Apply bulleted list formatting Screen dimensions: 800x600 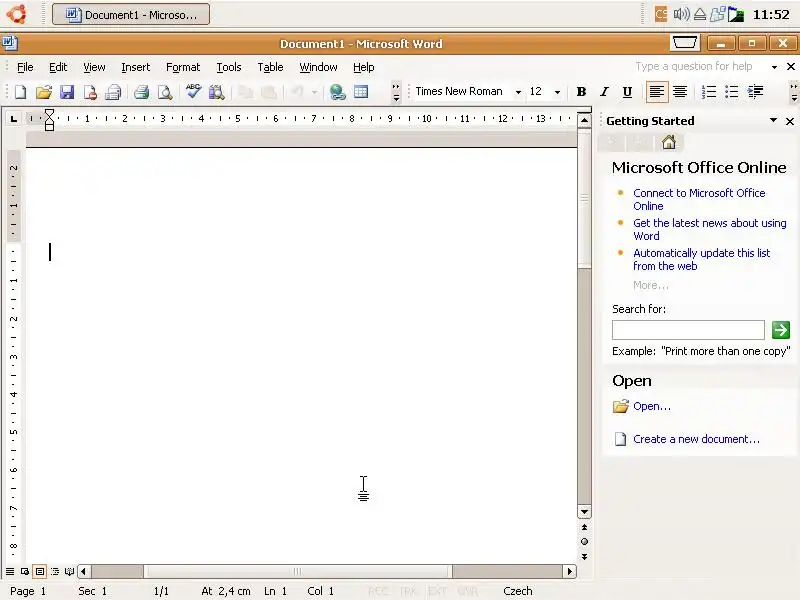coord(732,92)
